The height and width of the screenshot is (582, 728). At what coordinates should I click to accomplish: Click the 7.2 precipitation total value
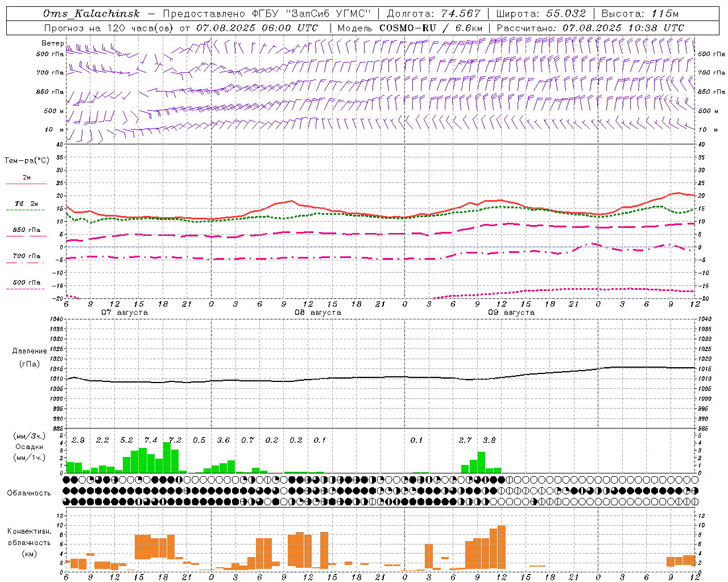coord(175,440)
